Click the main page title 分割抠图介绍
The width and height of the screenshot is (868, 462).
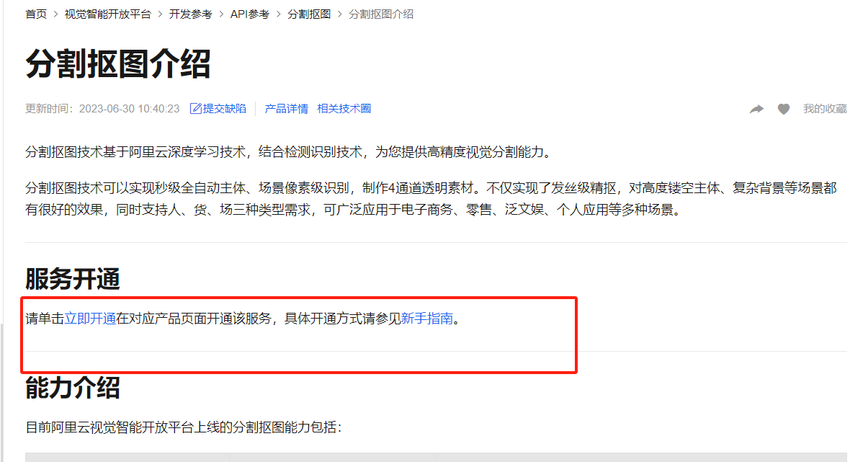(x=118, y=64)
